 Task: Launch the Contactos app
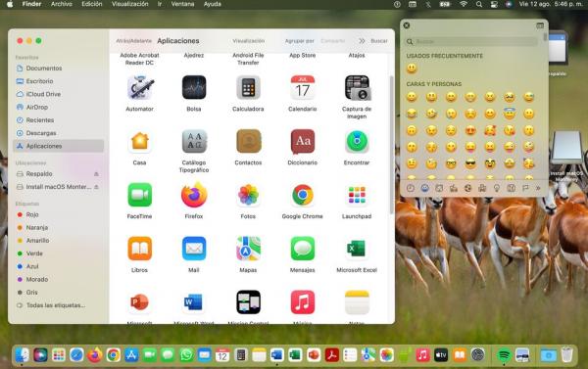click(x=248, y=142)
